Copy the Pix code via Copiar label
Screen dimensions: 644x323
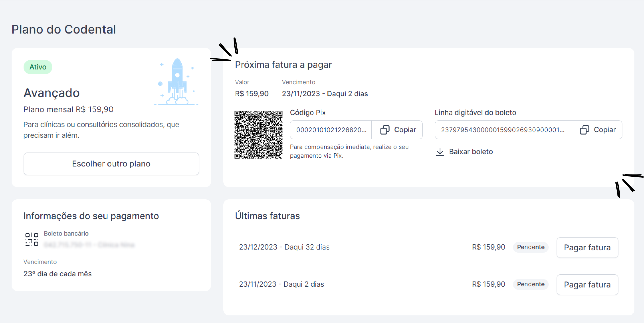(405, 130)
